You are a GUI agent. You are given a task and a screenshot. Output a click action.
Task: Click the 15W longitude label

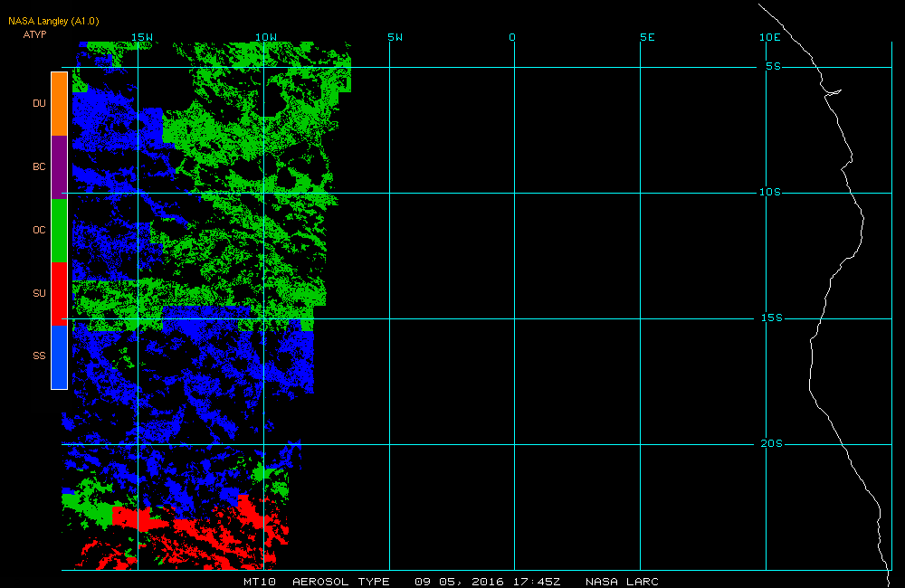142,37
